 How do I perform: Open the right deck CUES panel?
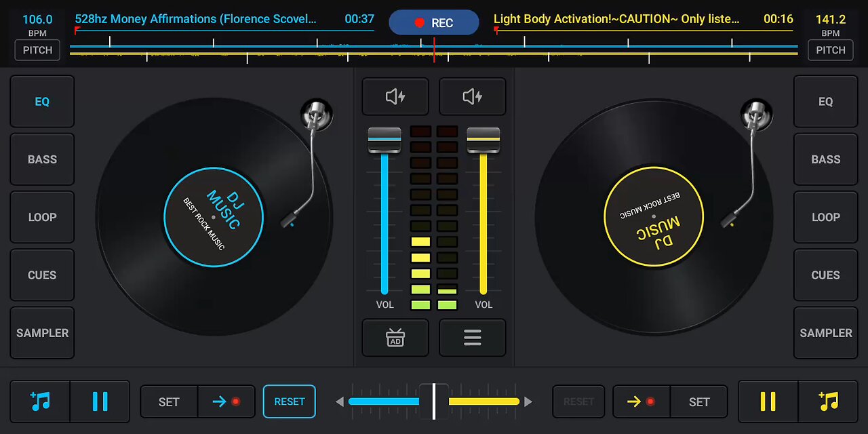pyautogui.click(x=825, y=275)
